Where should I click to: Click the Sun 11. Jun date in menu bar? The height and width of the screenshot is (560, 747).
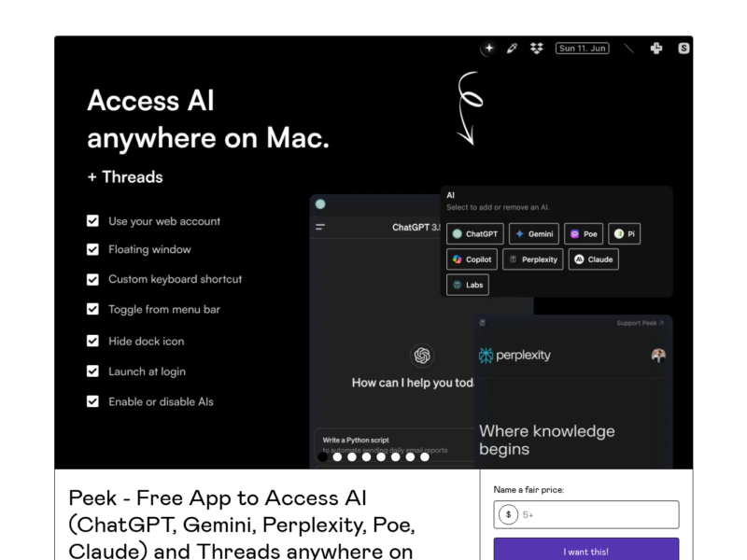(582, 49)
